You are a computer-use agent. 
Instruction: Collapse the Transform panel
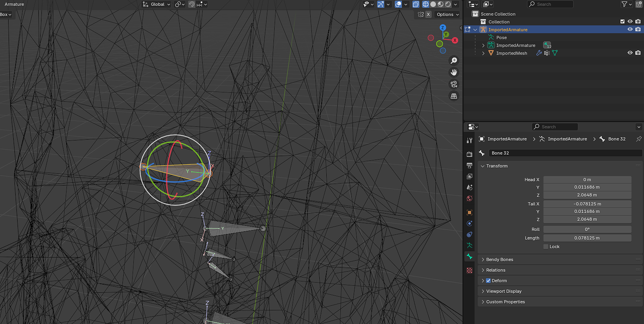(x=559, y=166)
